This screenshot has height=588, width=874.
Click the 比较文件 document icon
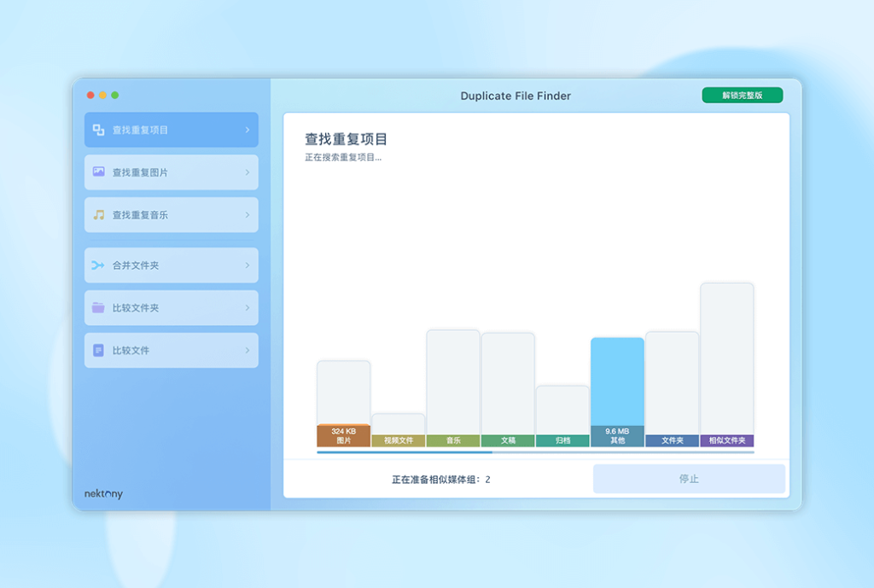point(98,350)
